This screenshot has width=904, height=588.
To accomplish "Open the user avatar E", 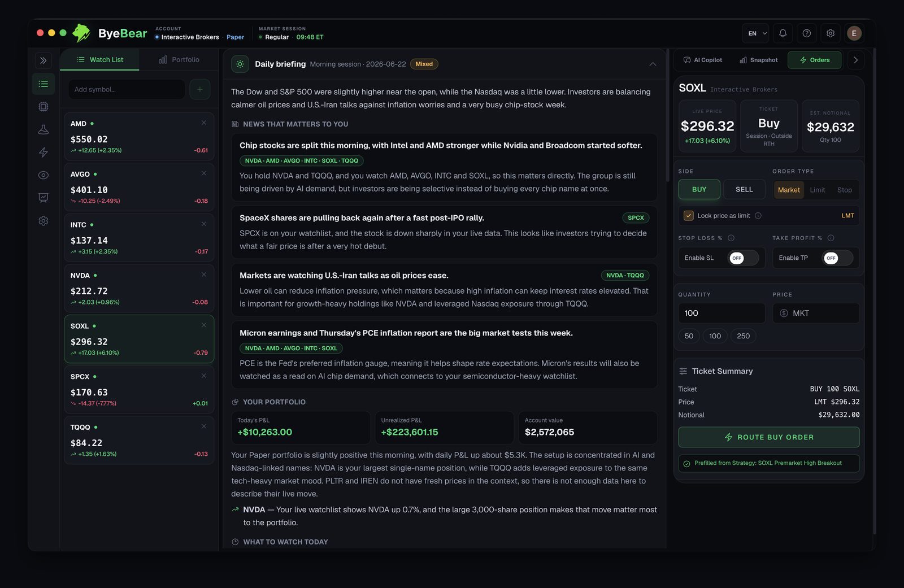I will point(854,33).
